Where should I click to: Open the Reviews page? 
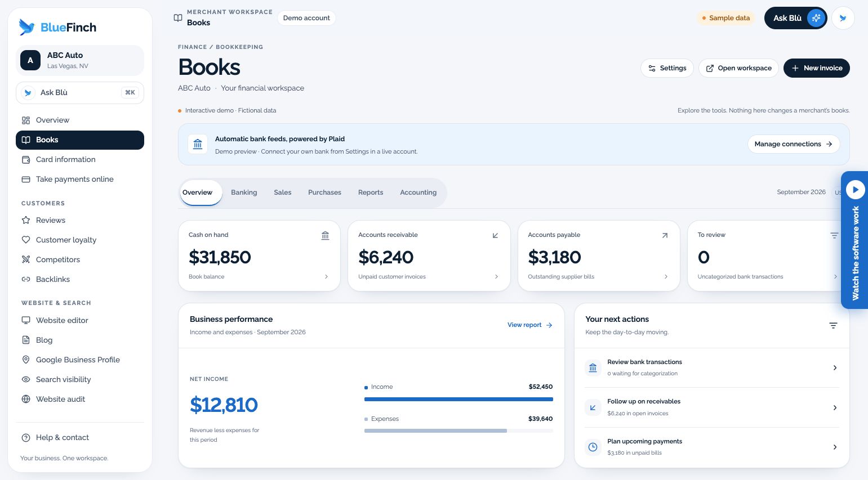tap(80, 220)
